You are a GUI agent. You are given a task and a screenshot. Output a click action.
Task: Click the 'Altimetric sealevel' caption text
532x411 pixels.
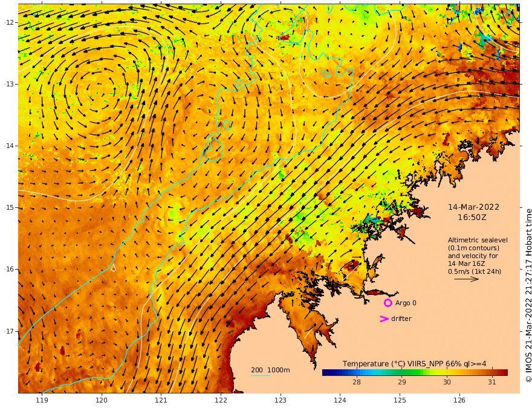[x=478, y=240]
